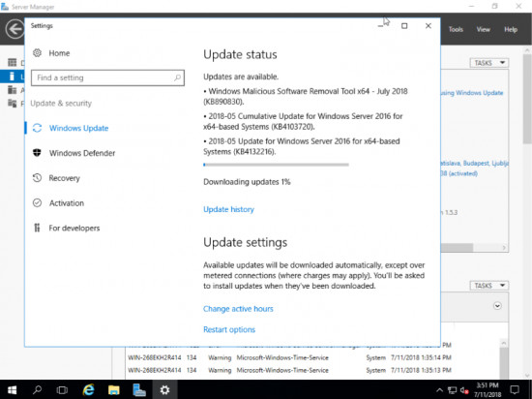Select Windows Update sync icon

[37, 128]
